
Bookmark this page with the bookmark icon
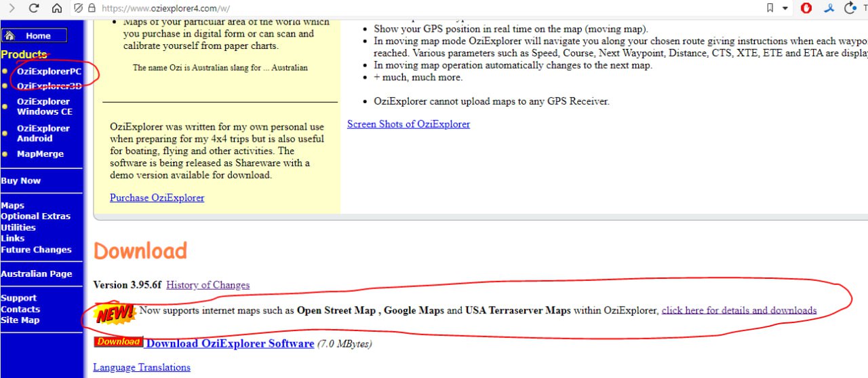[770, 8]
